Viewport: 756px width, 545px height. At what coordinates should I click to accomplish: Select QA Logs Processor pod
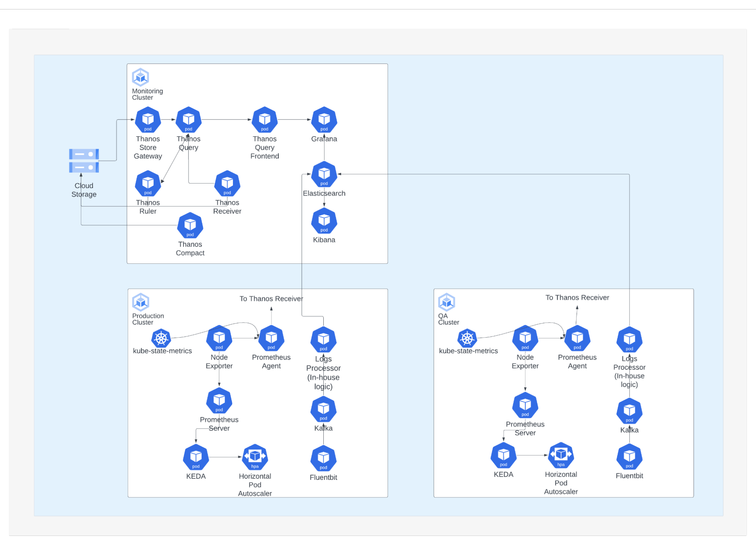point(629,339)
